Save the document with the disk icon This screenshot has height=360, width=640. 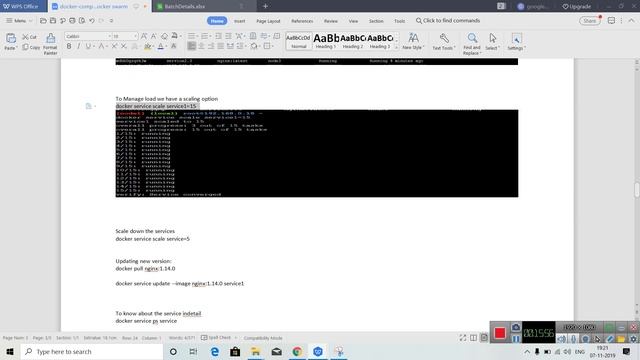53,20
